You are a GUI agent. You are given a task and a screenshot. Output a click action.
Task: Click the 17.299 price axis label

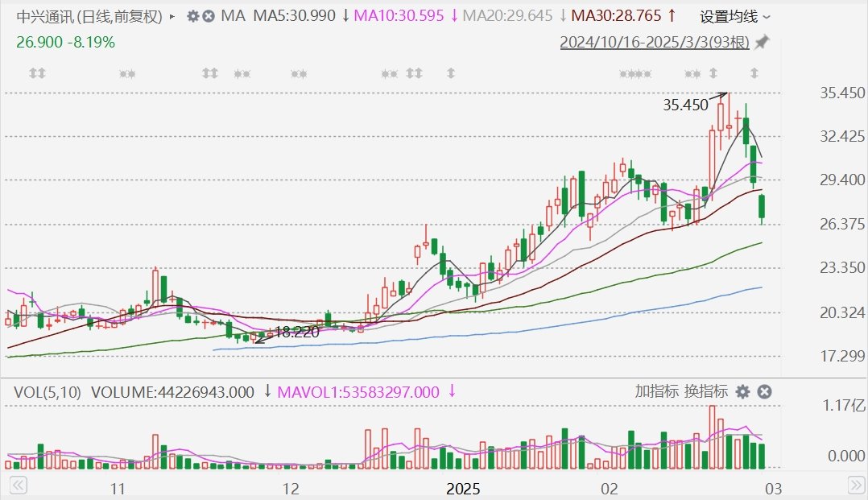(x=842, y=356)
